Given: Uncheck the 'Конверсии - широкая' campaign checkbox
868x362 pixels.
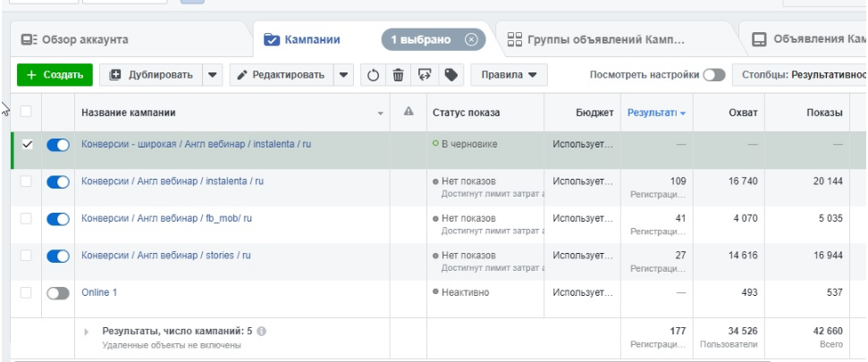Looking at the screenshot, I should (27, 145).
